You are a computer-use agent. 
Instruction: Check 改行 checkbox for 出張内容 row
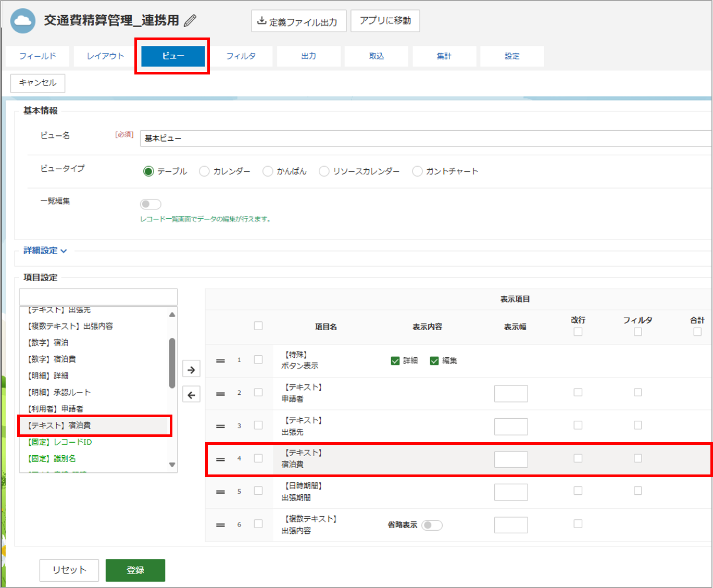coord(578,524)
